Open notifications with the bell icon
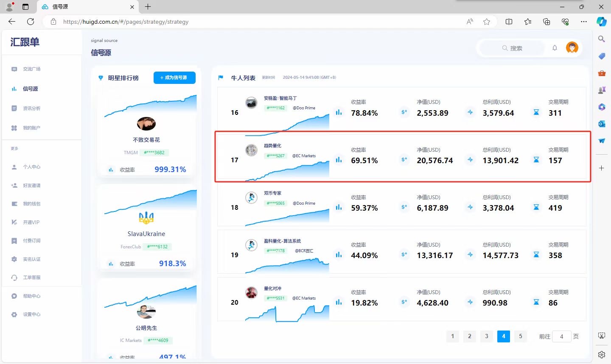This screenshot has width=611, height=364. (555, 48)
